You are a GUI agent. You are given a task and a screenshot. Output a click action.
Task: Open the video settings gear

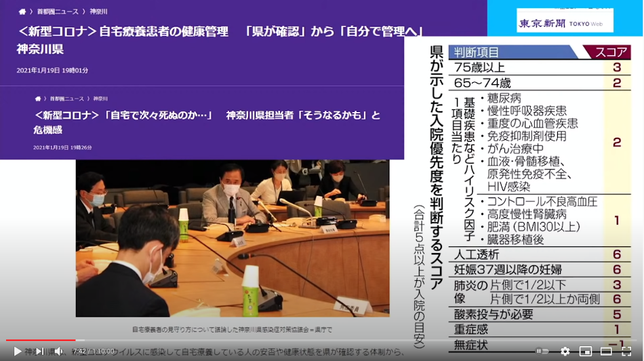(x=565, y=351)
